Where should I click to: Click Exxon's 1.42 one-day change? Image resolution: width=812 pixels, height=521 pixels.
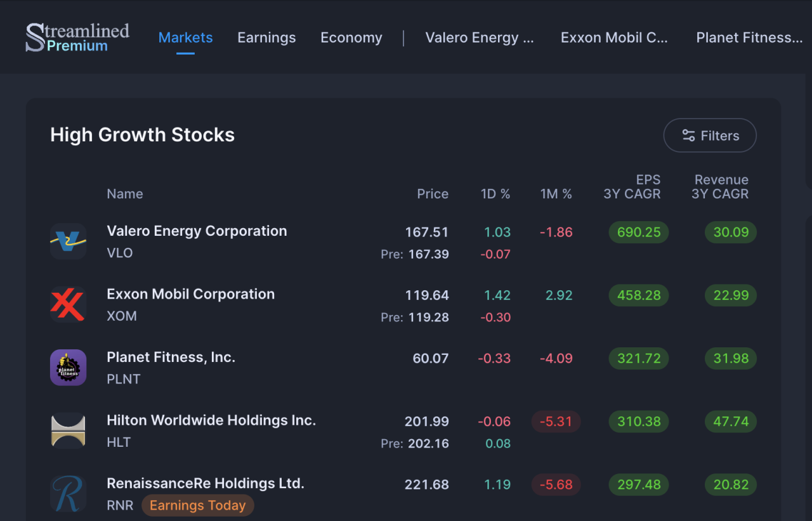(x=497, y=295)
